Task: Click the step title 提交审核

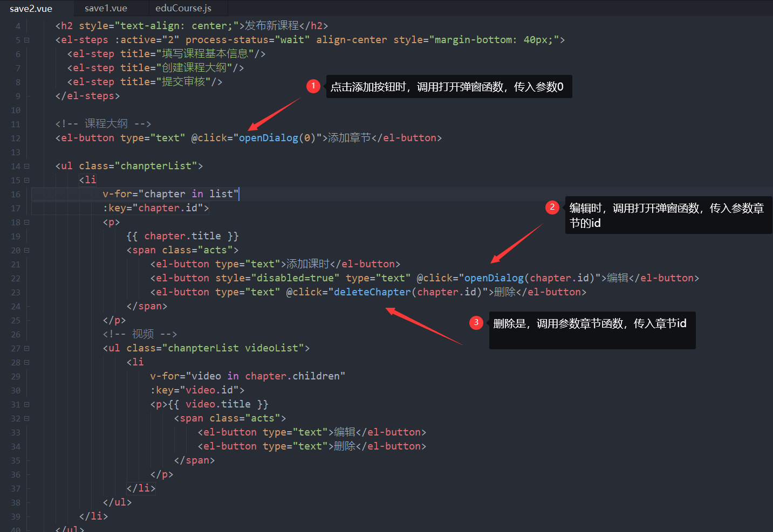Action: (183, 82)
